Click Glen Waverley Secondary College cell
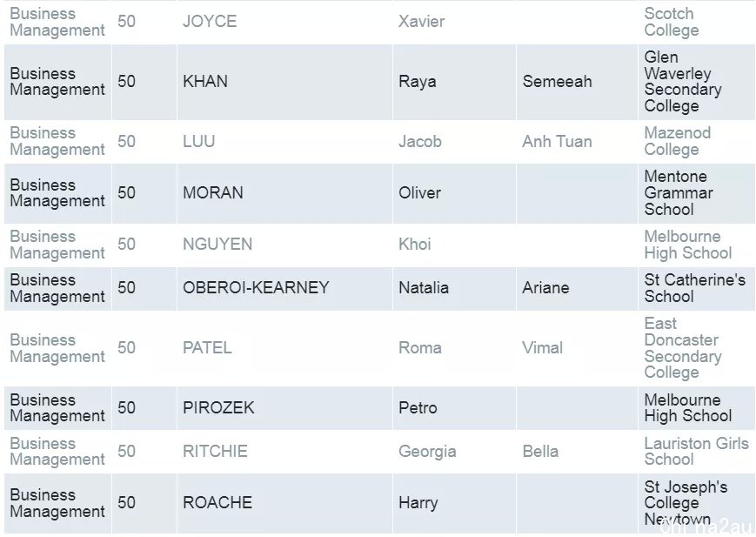This screenshot has width=756, height=537. click(x=696, y=82)
